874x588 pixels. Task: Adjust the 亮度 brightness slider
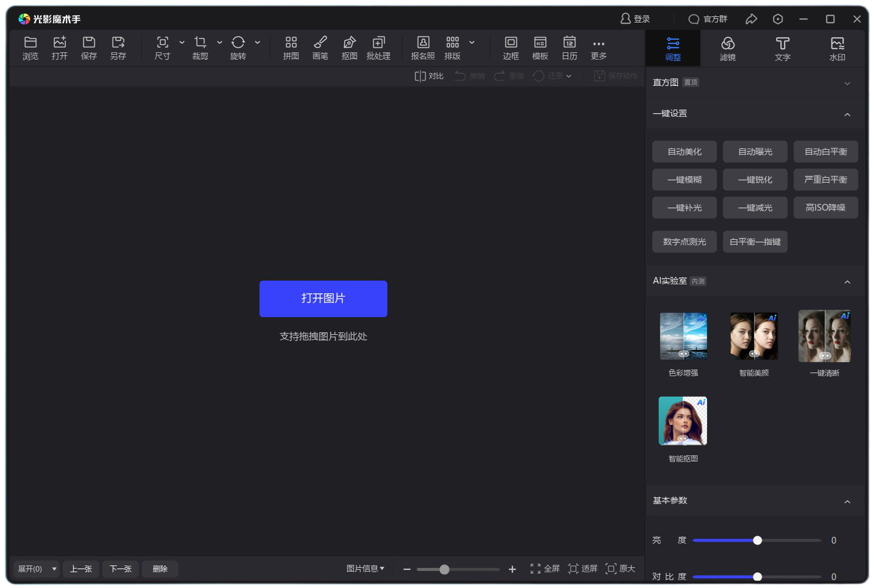click(x=757, y=541)
